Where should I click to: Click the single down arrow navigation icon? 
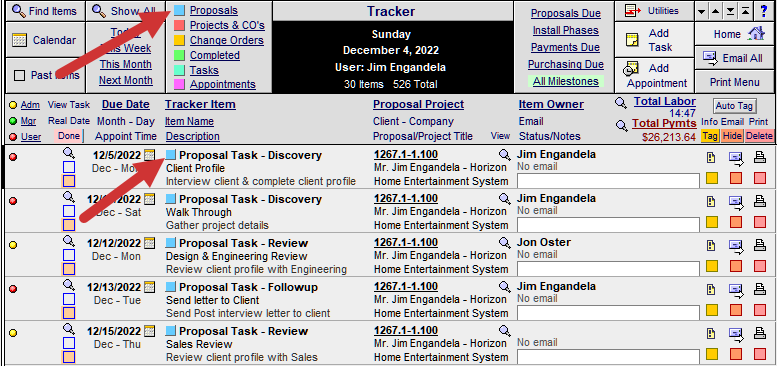(x=702, y=11)
